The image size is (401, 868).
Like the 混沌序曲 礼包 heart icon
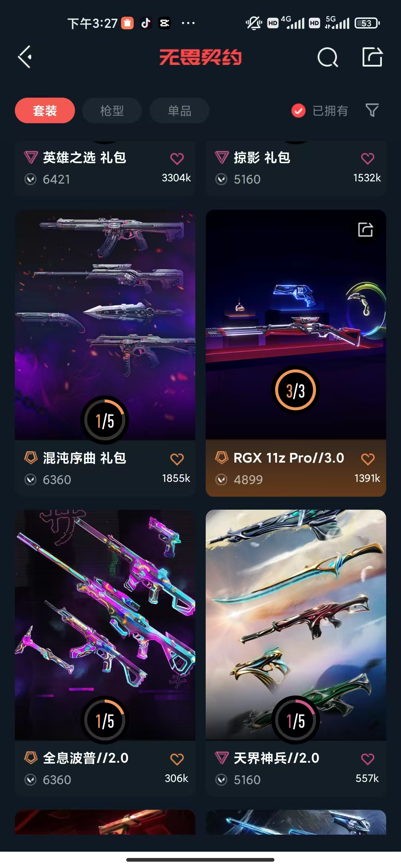tap(177, 459)
